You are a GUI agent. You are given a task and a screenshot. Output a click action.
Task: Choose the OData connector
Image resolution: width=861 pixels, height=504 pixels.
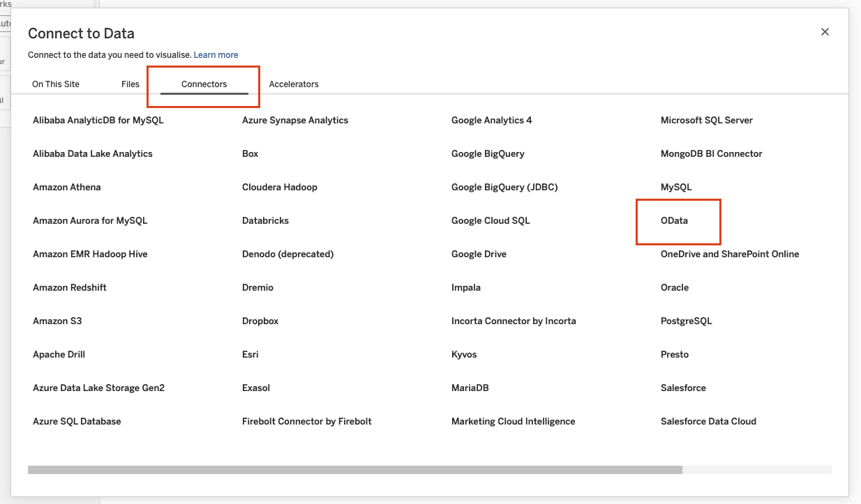(x=674, y=221)
